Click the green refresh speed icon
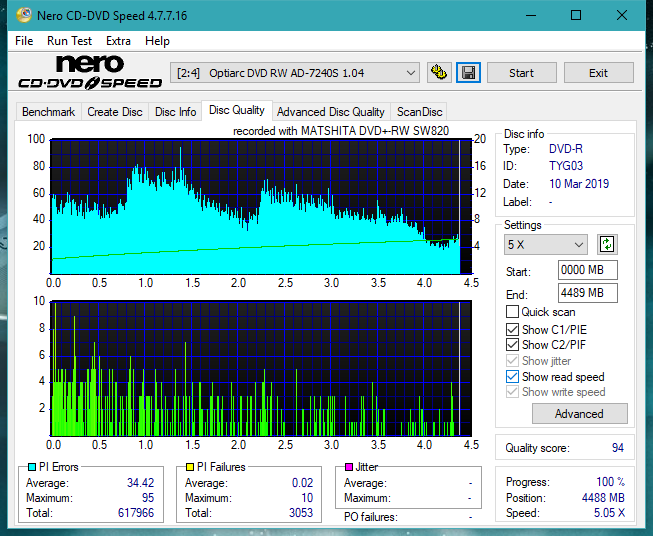The width and height of the screenshot is (653, 536). [x=607, y=244]
